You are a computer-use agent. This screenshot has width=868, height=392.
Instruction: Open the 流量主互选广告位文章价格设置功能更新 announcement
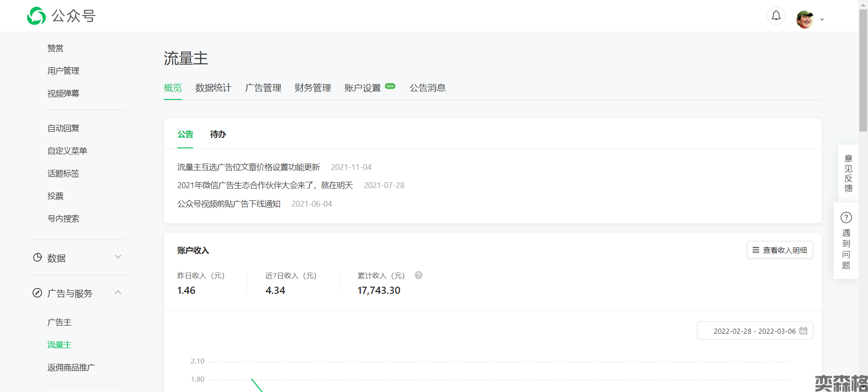click(248, 167)
